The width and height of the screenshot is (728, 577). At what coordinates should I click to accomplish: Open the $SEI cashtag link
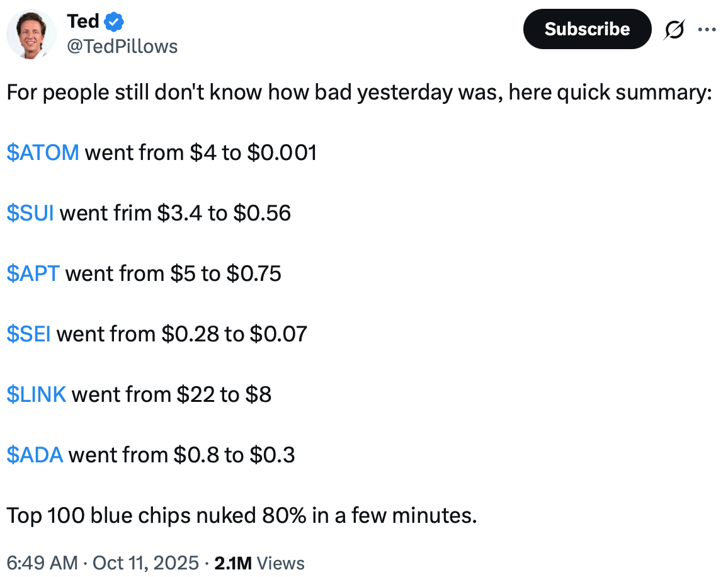(x=29, y=334)
